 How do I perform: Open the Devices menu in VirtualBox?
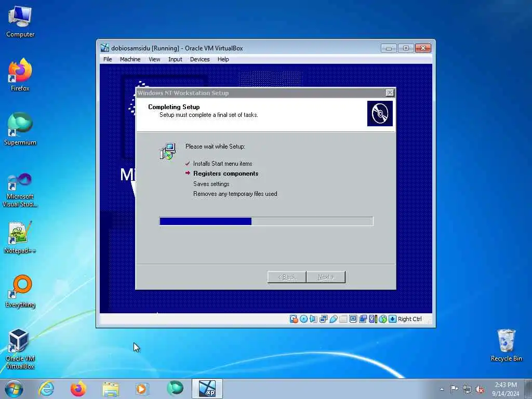tap(200, 59)
